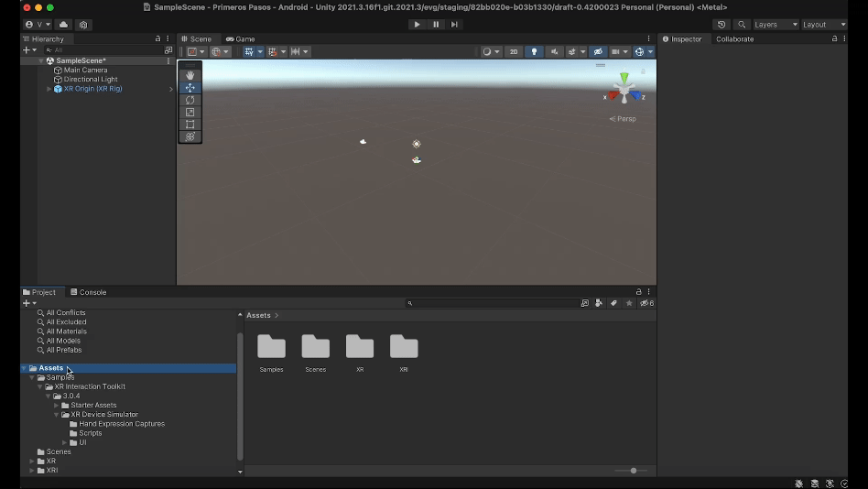Click auto-generate lighting status bar icon

click(x=830, y=484)
